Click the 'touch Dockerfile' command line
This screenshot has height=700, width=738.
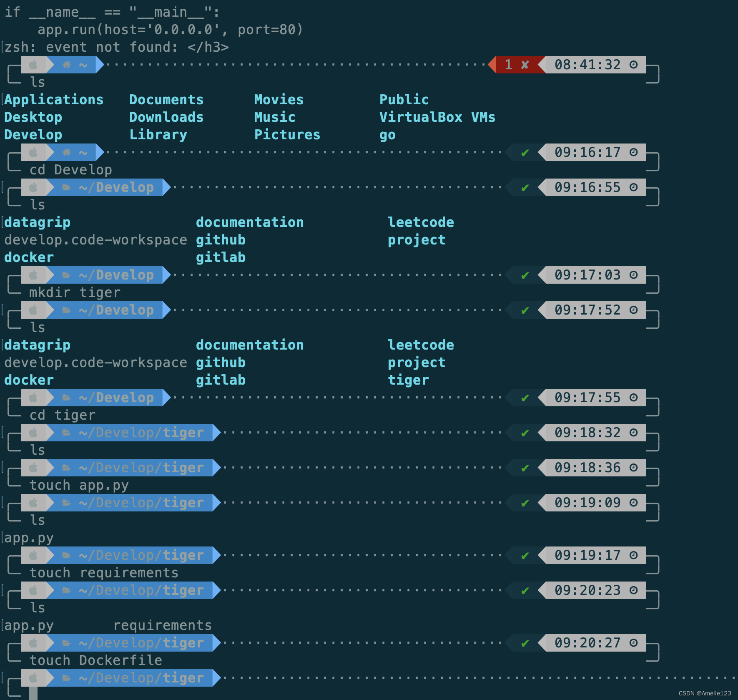coord(95,660)
